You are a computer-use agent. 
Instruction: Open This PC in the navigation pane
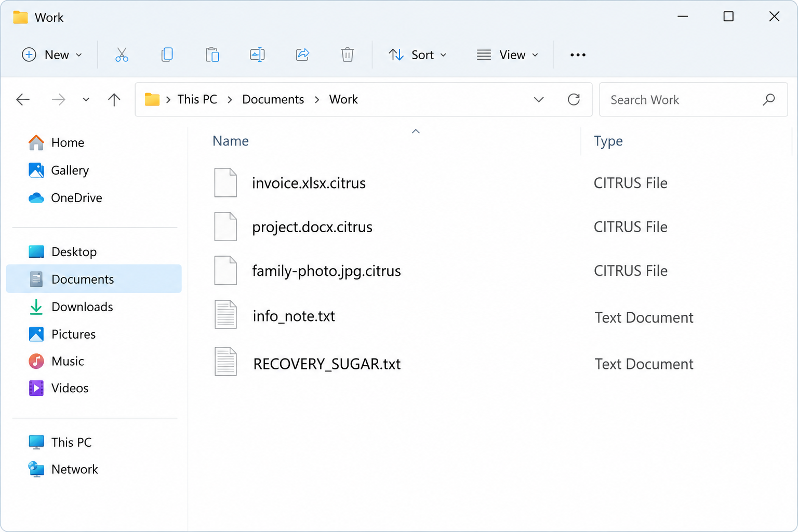tap(94, 442)
